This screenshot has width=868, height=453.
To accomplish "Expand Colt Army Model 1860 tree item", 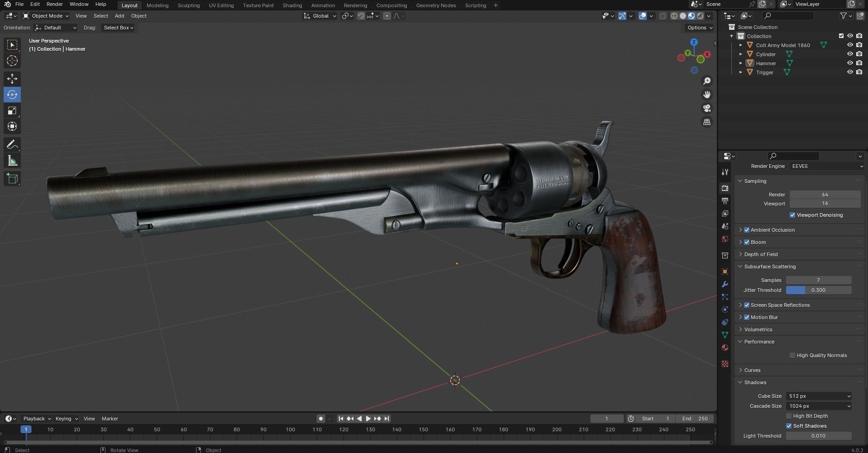I will coord(741,45).
